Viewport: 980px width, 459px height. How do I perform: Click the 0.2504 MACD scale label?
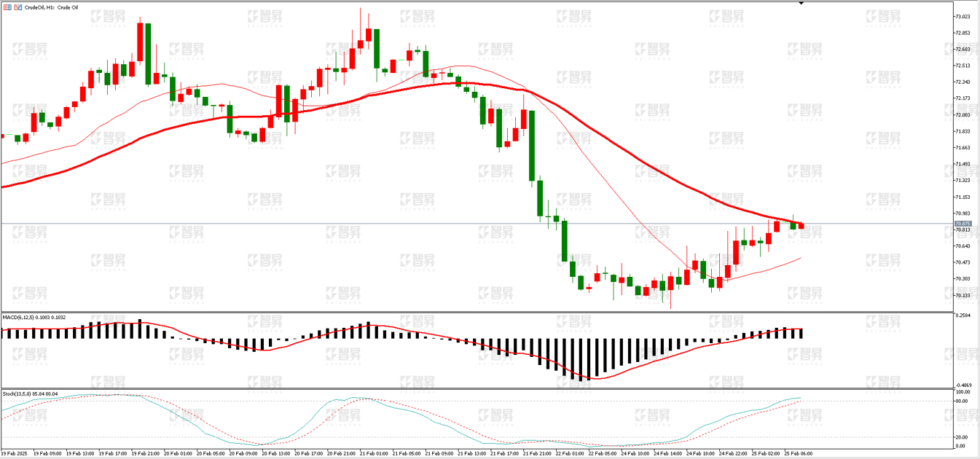tap(963, 315)
